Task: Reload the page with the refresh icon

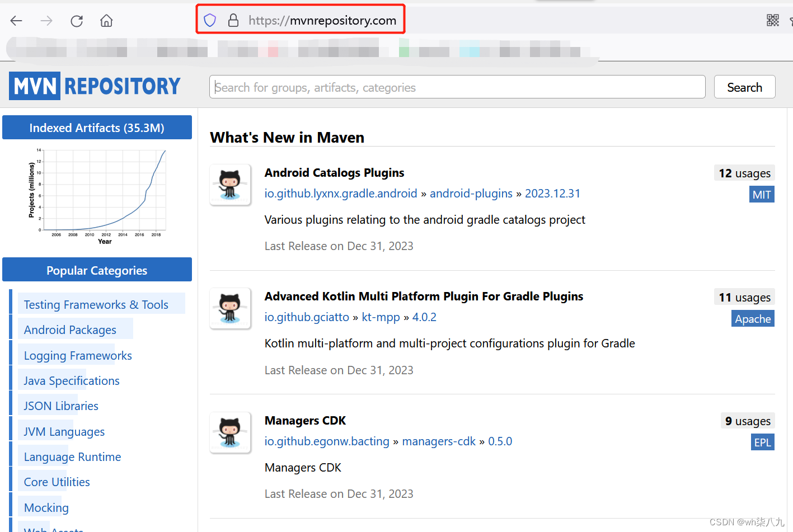Action: [77, 21]
